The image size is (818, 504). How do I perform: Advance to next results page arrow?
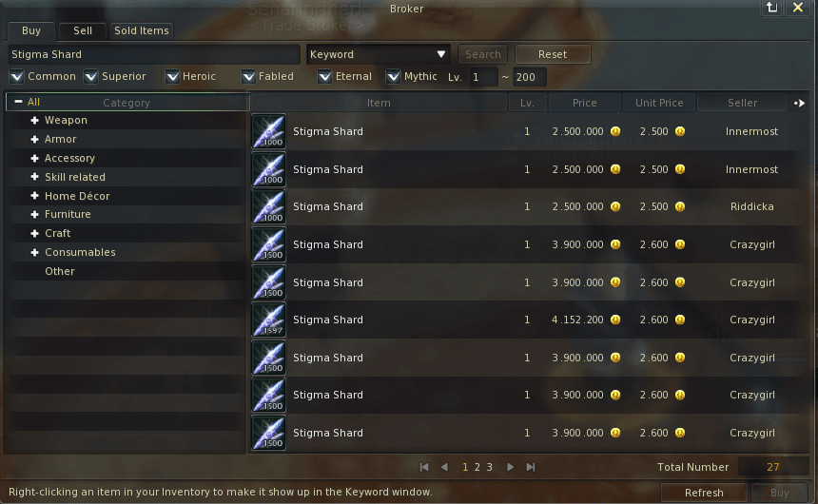coord(510,467)
